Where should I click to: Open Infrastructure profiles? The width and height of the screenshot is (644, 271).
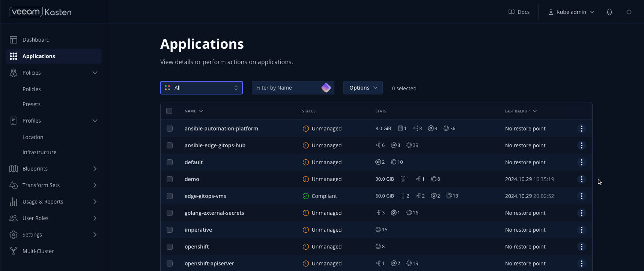point(39,152)
